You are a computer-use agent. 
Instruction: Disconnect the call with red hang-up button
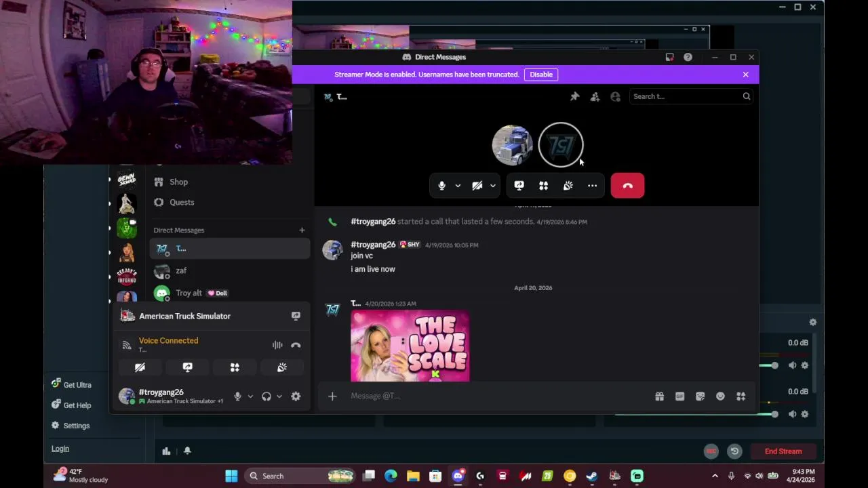(627, 186)
